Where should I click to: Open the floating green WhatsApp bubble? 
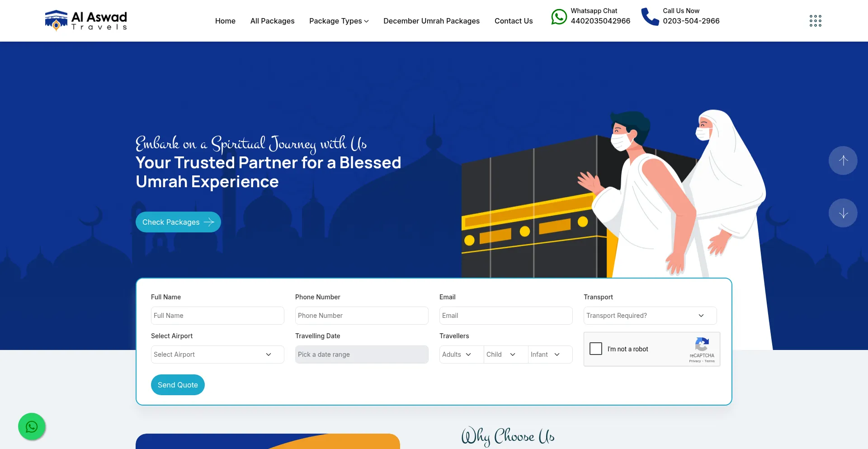[32, 426]
